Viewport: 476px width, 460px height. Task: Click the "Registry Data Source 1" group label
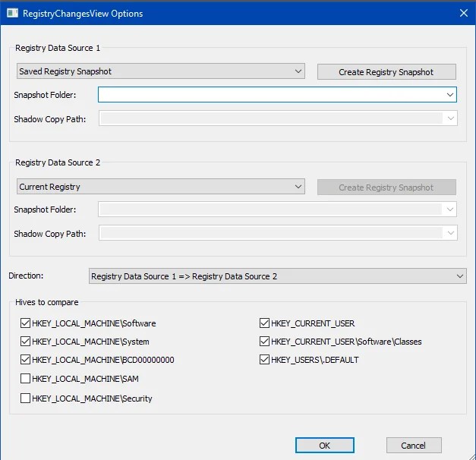coord(58,48)
